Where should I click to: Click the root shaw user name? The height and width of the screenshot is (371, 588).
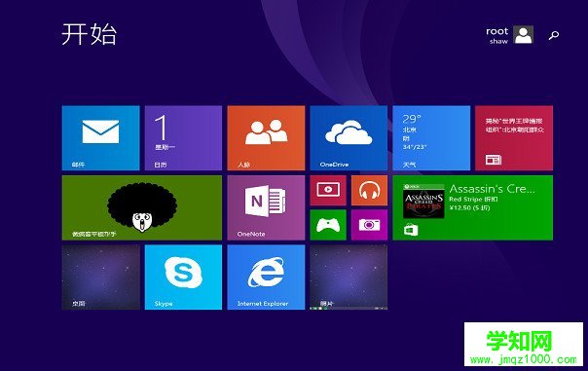point(497,36)
